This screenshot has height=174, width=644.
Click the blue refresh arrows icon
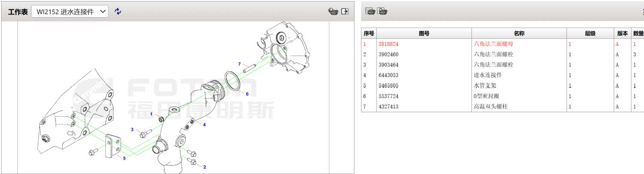coord(118,12)
